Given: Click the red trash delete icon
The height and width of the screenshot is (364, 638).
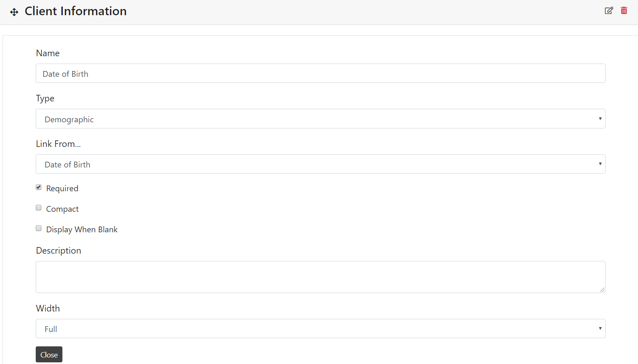Looking at the screenshot, I should coord(624,11).
